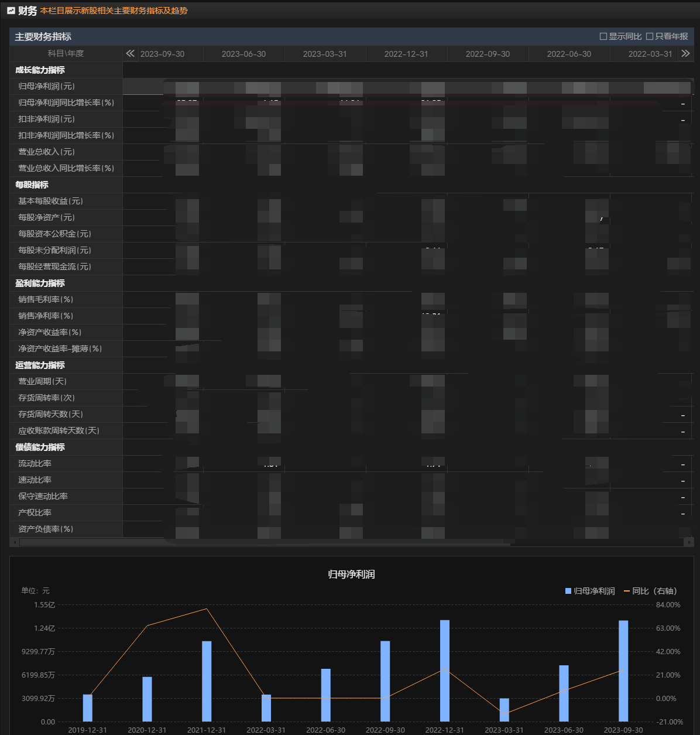Select the 2022-12-31 column header

click(x=406, y=54)
